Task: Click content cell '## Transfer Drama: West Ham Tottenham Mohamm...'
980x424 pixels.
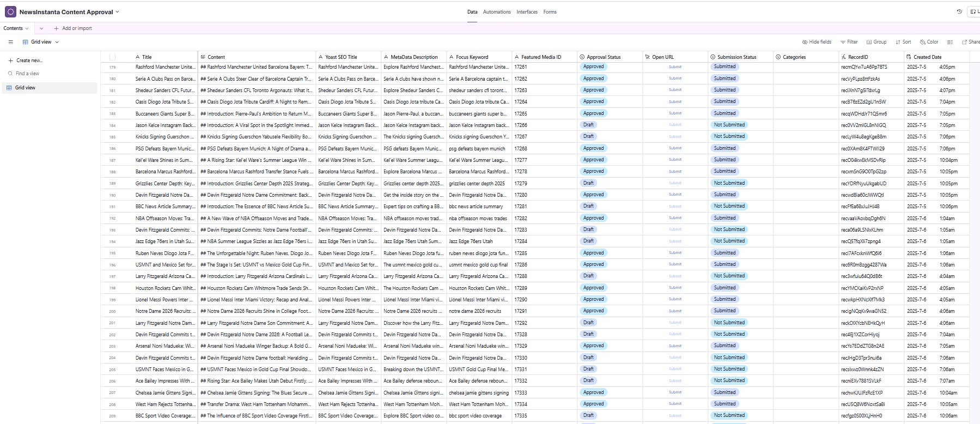Action: tap(257, 404)
